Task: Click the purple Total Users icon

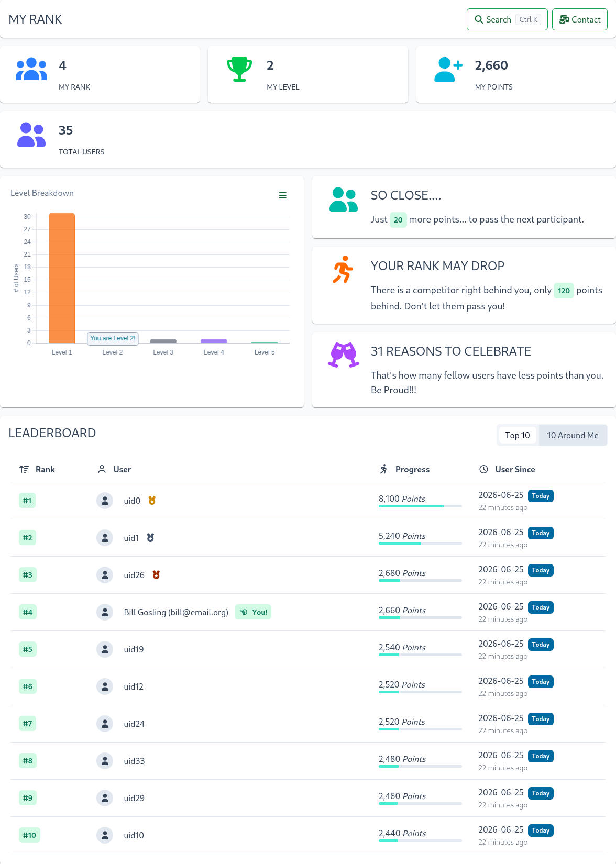Action: pos(31,135)
